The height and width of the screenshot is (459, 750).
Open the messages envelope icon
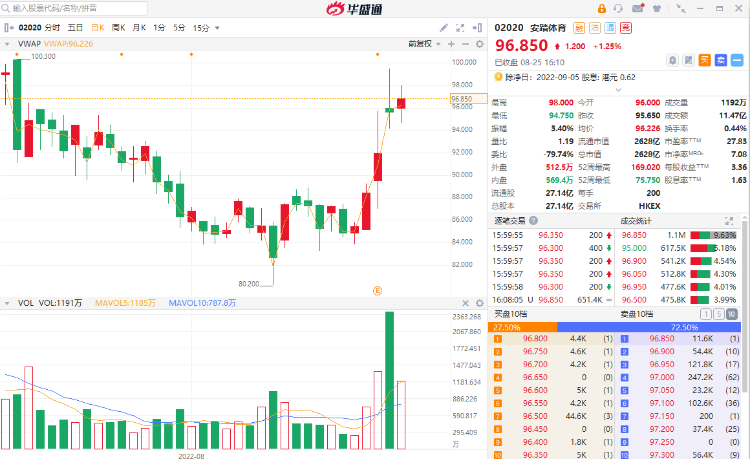[x=638, y=9]
